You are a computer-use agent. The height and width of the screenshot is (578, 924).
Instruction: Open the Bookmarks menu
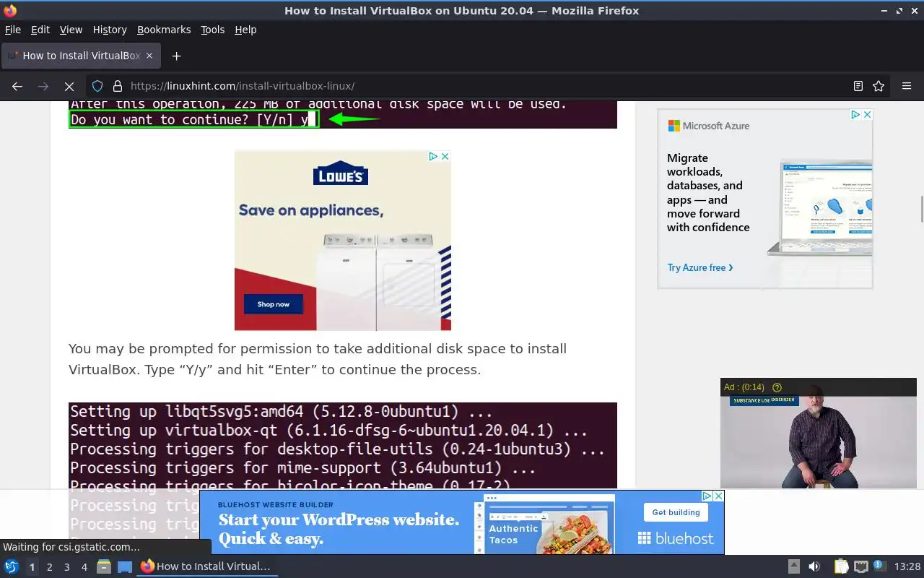click(x=164, y=30)
